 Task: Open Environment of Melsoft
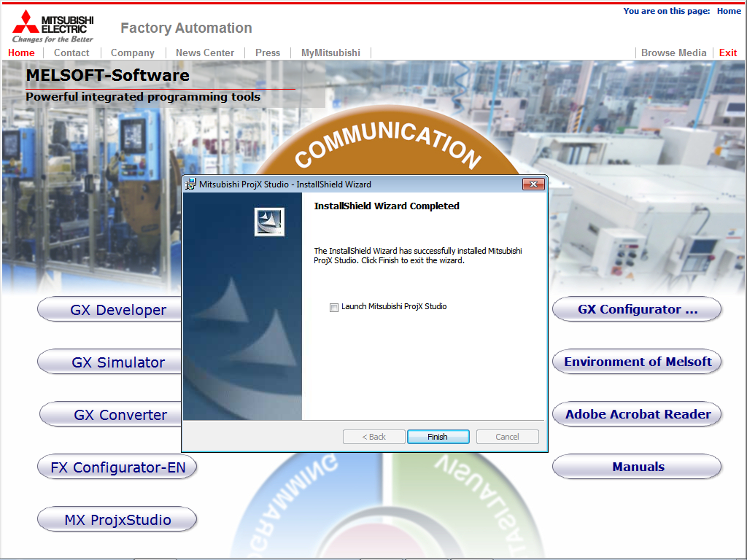pos(636,362)
